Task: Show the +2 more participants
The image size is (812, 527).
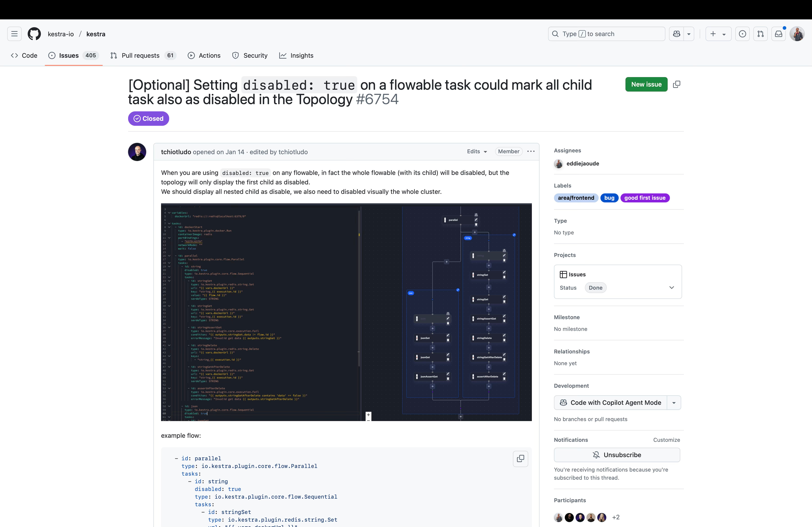Action: point(616,517)
